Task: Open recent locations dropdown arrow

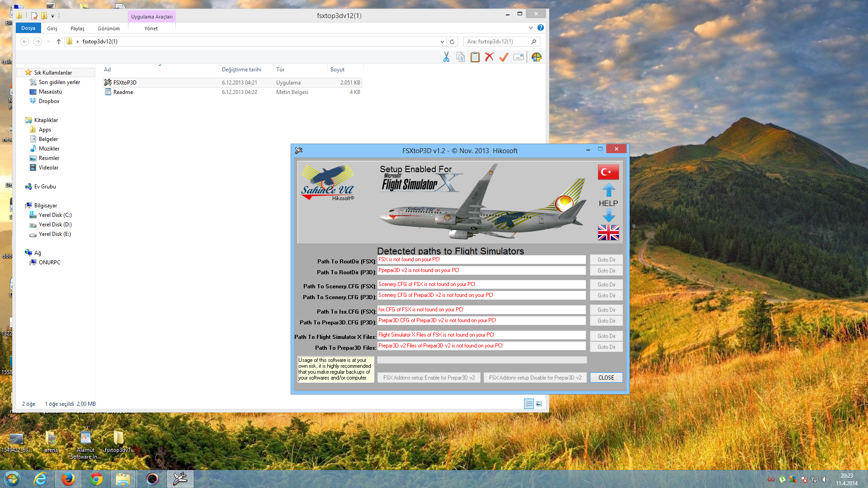Action: coord(49,42)
